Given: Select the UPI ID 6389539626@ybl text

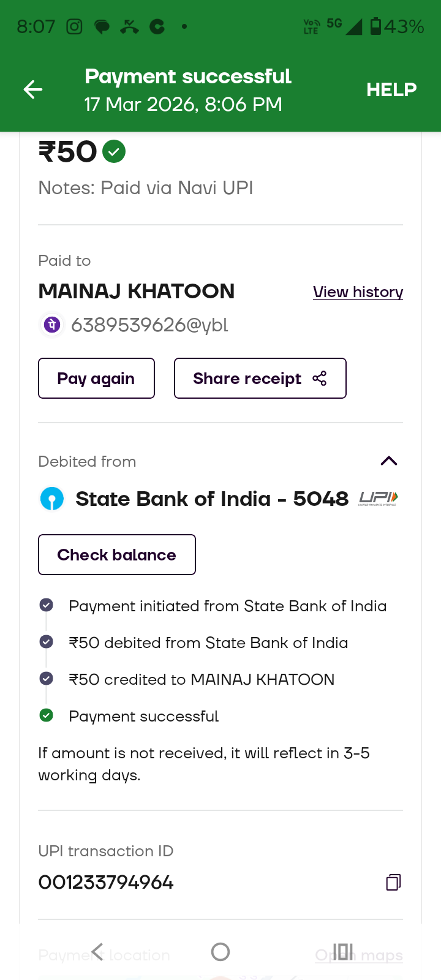Looking at the screenshot, I should pyautogui.click(x=149, y=325).
